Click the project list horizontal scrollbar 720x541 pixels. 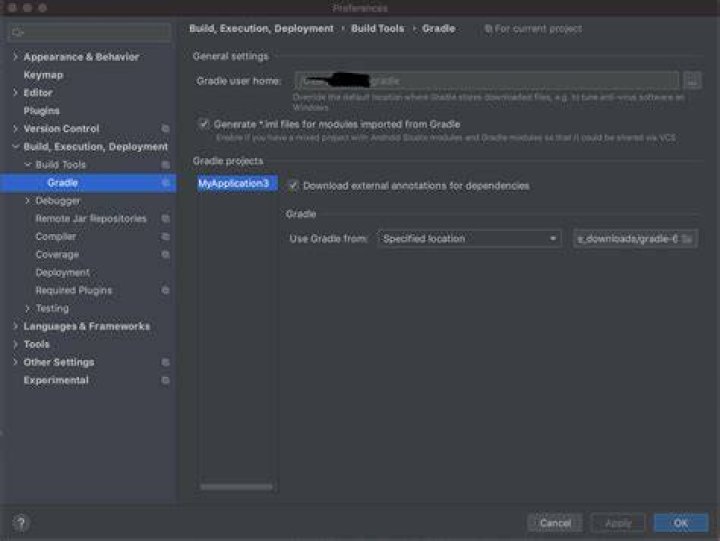point(236,487)
